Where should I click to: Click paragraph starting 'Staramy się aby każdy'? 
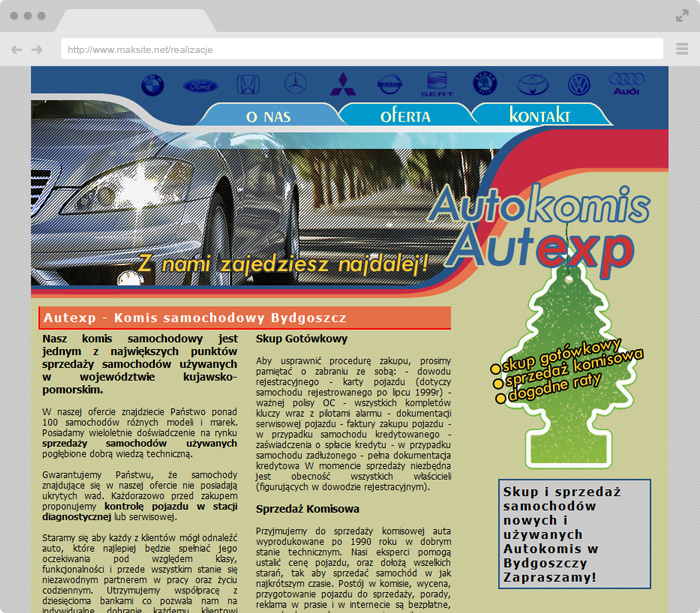point(140,574)
